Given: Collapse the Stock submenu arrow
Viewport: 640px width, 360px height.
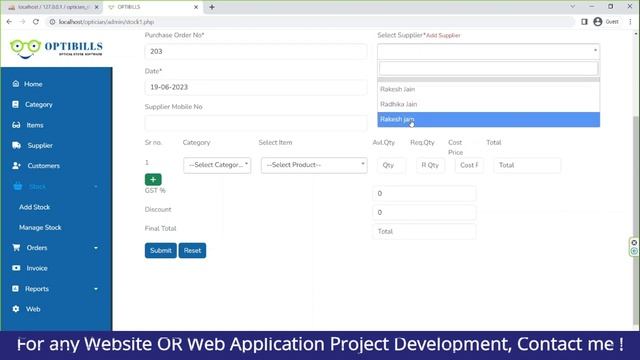Looking at the screenshot, I should [x=96, y=187].
